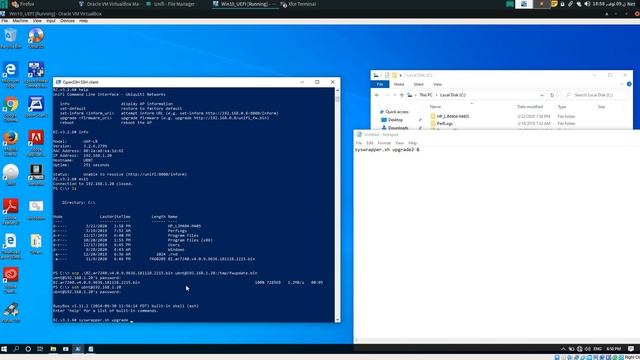
Task: Click the File tab in File Explorer
Action: [x=380, y=84]
